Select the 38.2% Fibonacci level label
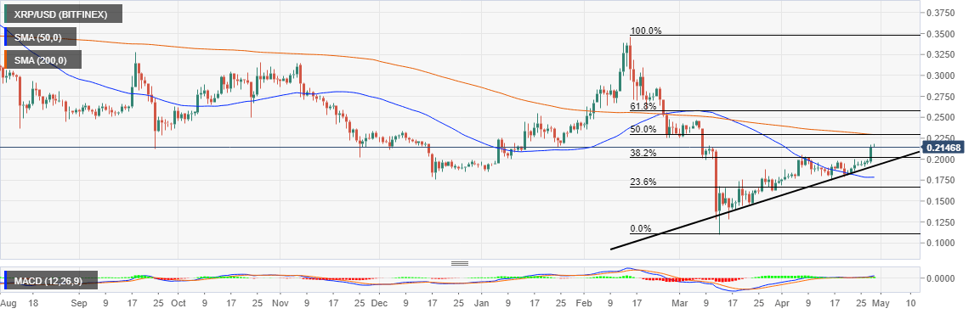980x314 pixels. click(643, 153)
